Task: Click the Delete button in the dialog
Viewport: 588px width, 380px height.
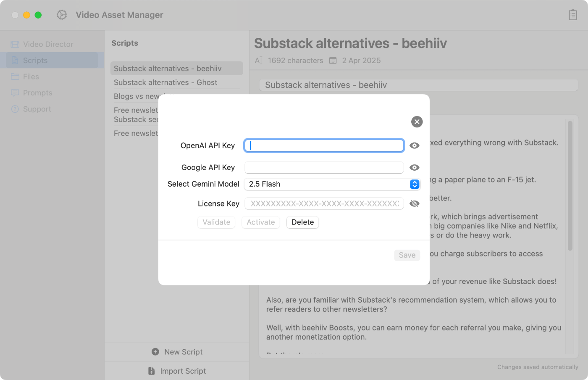Action: click(302, 222)
